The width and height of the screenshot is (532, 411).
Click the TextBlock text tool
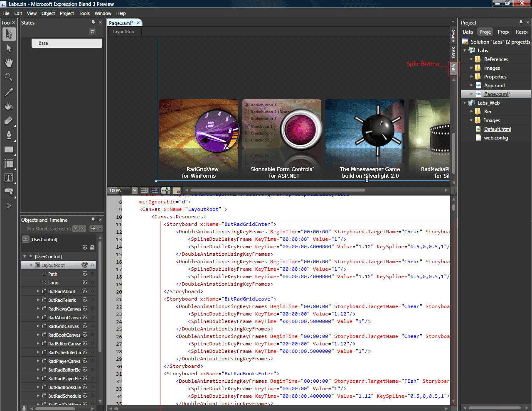click(9, 178)
